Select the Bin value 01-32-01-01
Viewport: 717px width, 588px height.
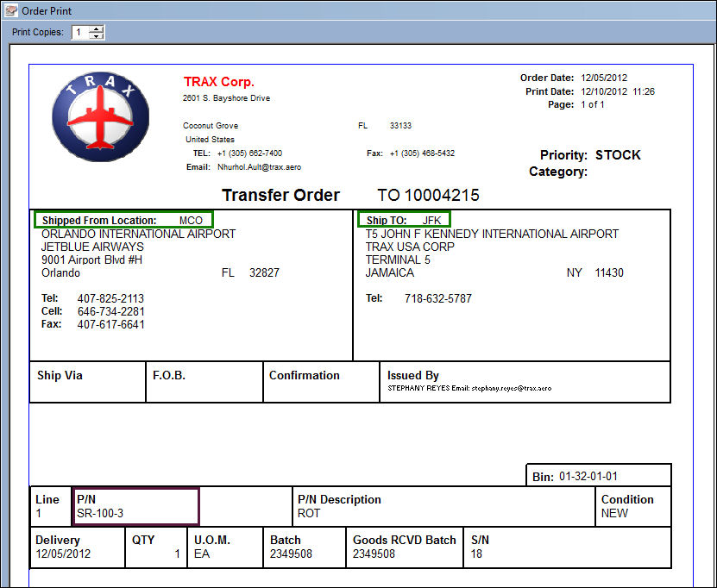588,477
